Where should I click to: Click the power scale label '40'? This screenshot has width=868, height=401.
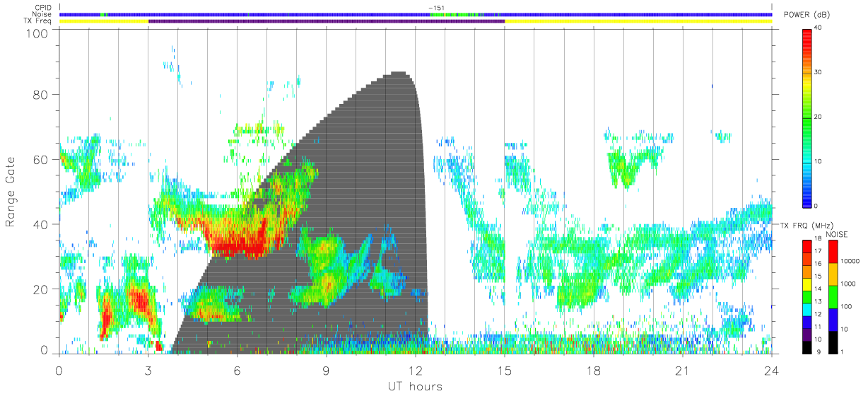[819, 28]
